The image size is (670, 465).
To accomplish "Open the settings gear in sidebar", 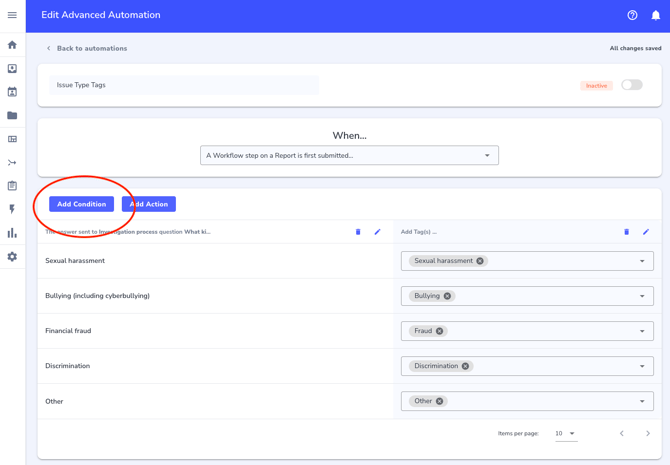I will pyautogui.click(x=12, y=257).
